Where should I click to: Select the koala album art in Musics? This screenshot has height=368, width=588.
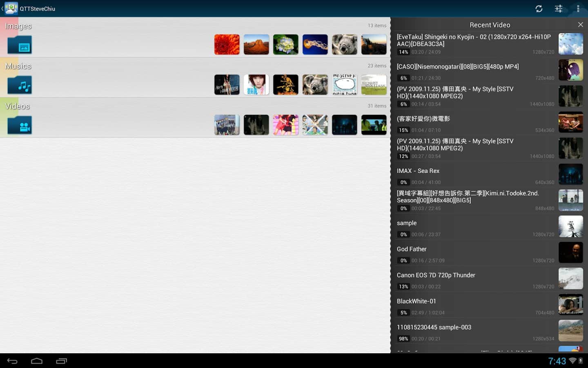click(x=315, y=85)
